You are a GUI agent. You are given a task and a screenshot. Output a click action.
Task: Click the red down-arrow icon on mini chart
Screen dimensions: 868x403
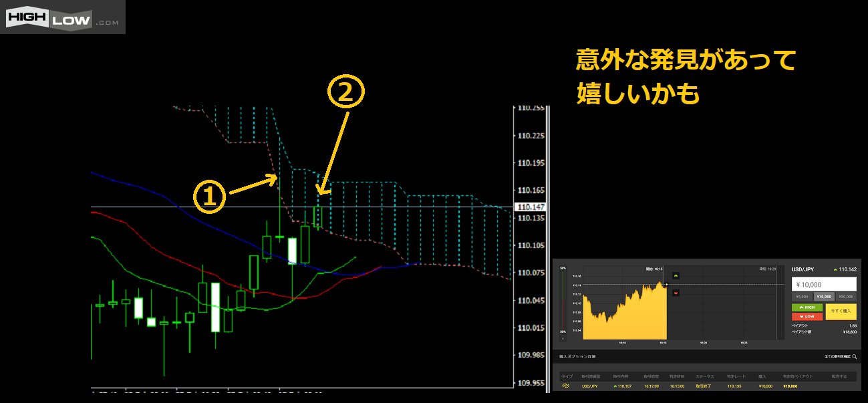pos(676,292)
